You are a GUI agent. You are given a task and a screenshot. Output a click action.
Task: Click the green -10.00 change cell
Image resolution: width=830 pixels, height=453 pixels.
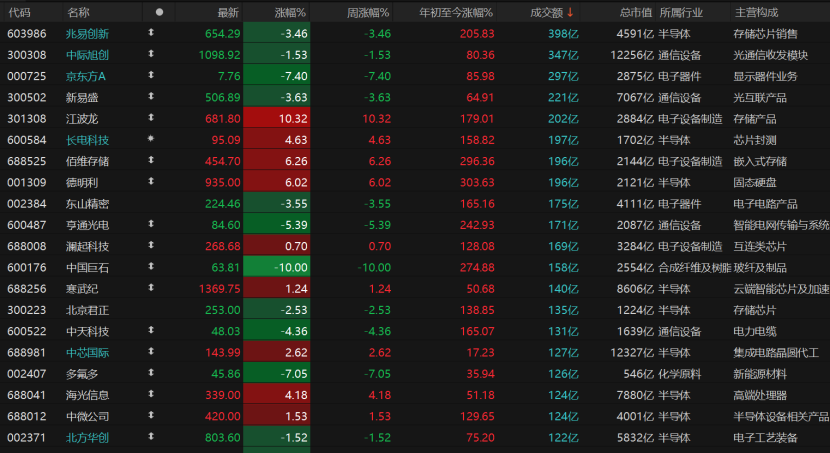tap(276, 267)
